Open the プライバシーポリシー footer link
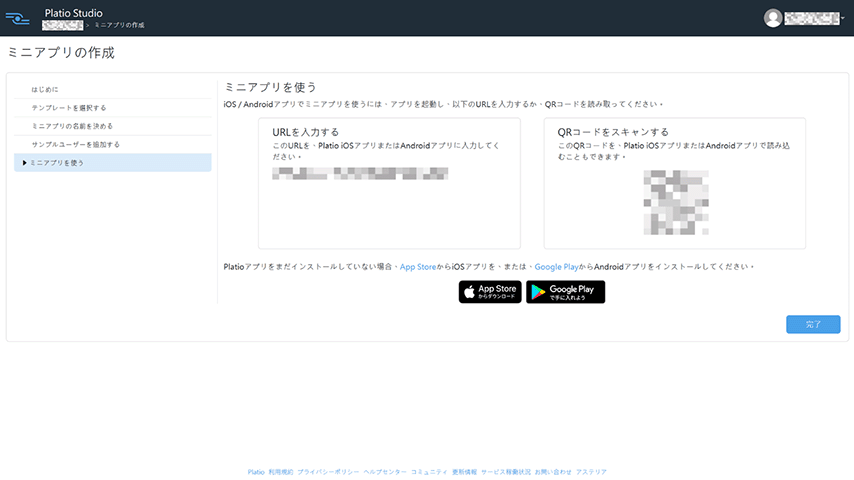Viewport: 854px width, 480px height. 328,472
